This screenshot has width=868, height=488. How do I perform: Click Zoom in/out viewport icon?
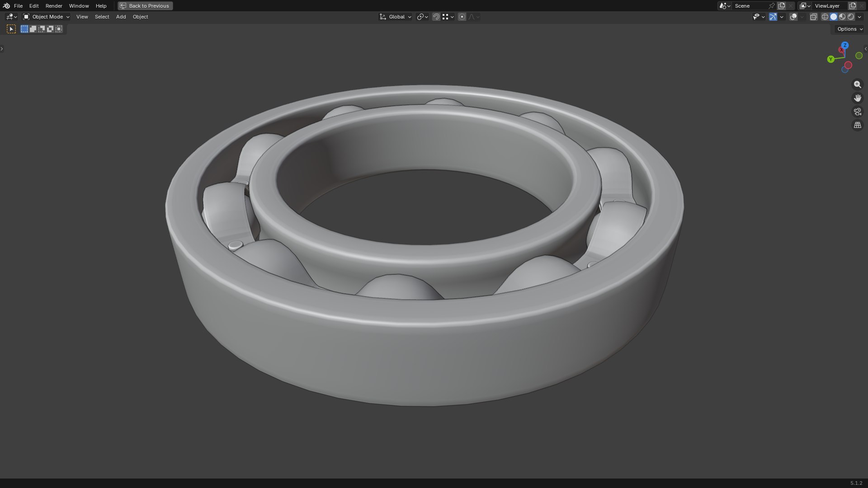point(857,84)
